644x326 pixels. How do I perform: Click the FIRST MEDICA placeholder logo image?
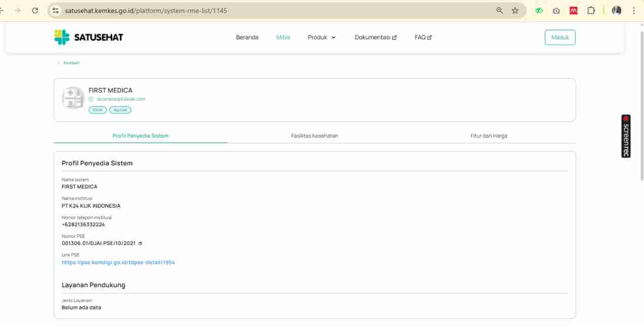pyautogui.click(x=73, y=98)
